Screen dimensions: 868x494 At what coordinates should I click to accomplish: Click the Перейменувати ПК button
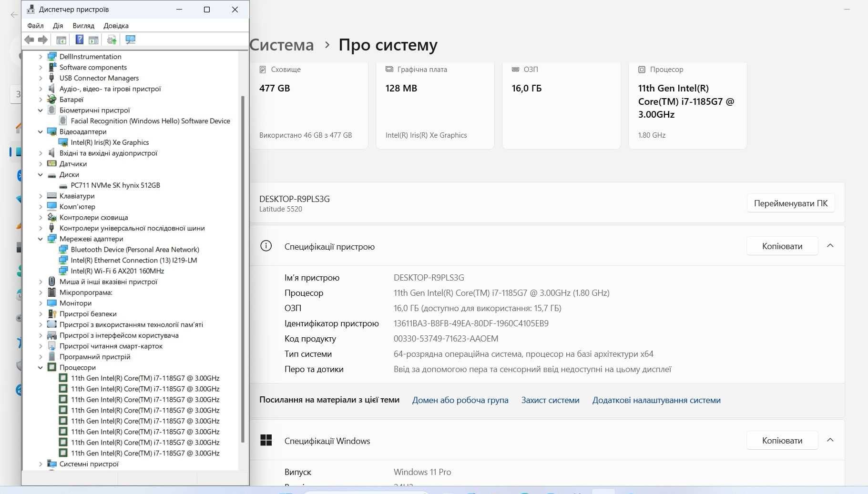pyautogui.click(x=790, y=203)
